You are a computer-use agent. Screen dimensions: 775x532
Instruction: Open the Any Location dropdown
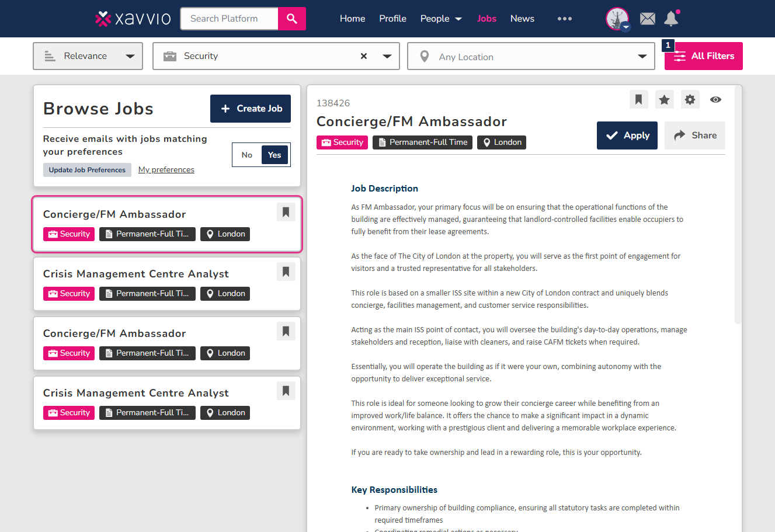click(x=531, y=56)
